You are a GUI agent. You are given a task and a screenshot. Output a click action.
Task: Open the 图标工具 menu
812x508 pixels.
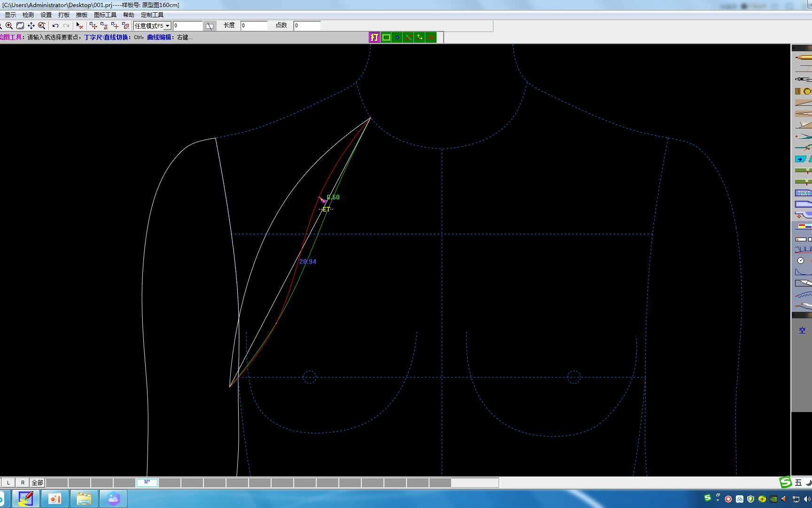105,15
